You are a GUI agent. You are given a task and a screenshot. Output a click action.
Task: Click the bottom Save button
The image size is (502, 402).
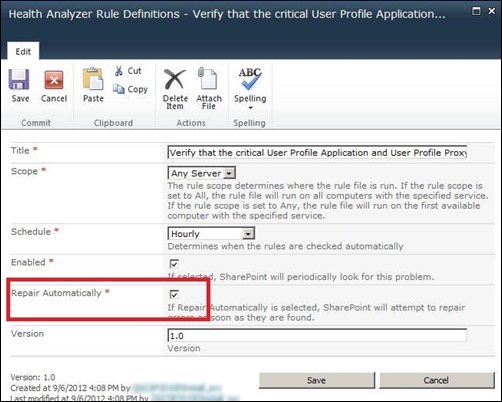317,380
